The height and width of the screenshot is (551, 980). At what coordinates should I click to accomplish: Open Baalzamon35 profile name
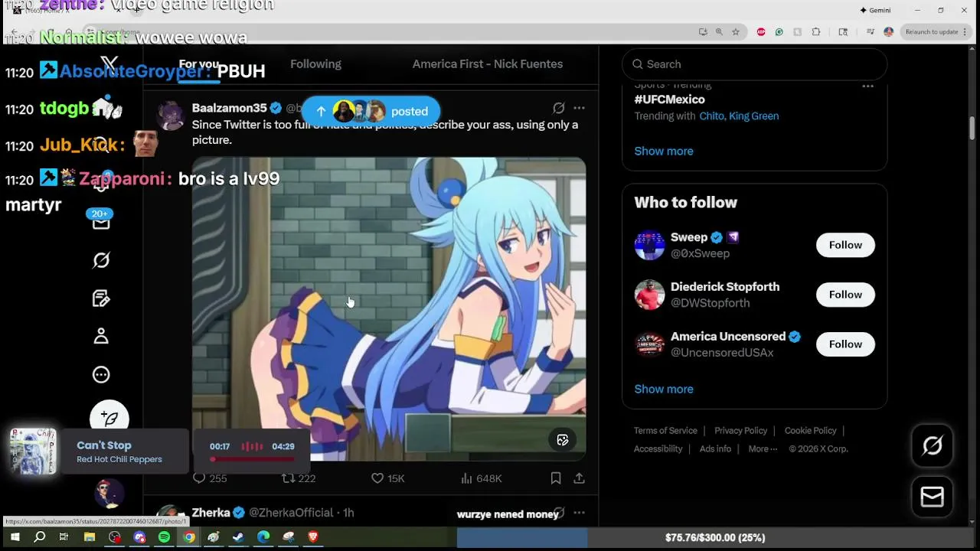click(x=229, y=108)
